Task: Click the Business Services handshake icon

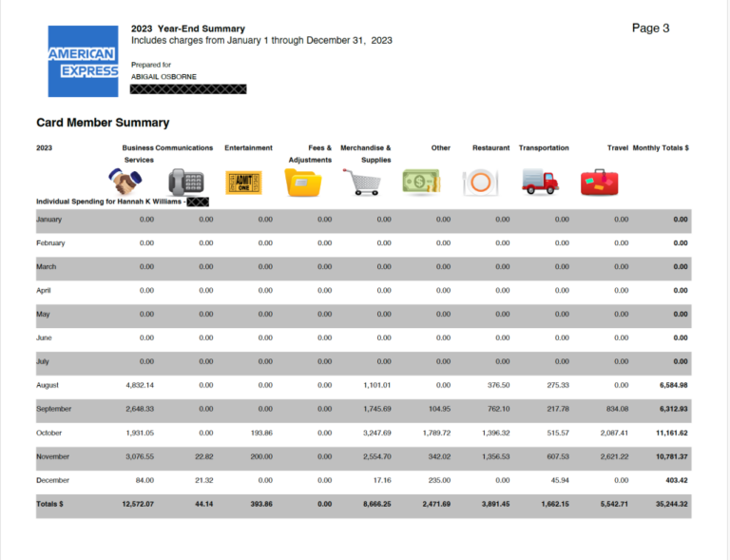Action: pos(125,181)
